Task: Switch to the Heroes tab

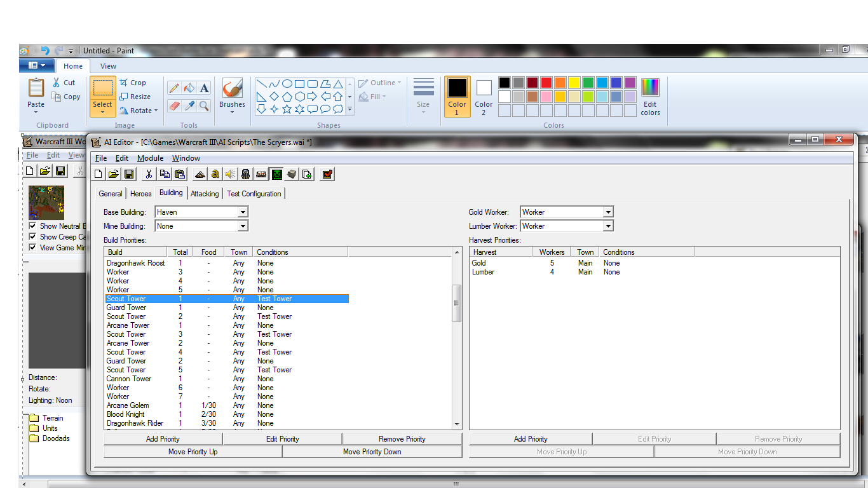Action: click(141, 194)
